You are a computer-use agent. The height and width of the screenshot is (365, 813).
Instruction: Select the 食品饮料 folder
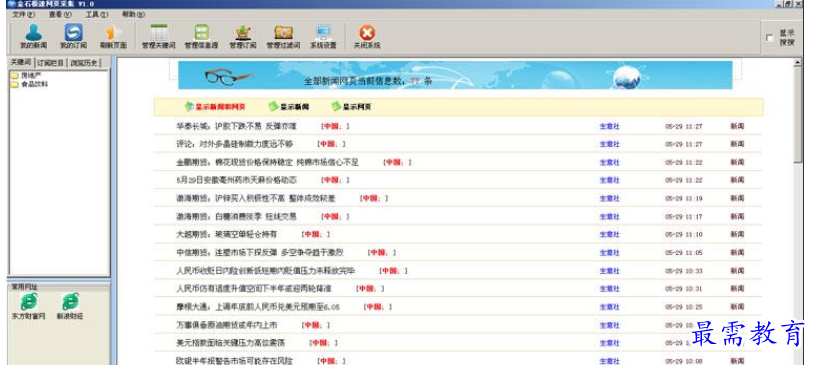tap(30, 84)
